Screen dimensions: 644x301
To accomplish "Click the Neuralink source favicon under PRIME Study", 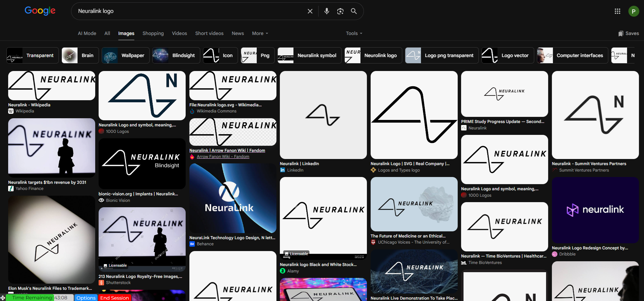I will (464, 128).
